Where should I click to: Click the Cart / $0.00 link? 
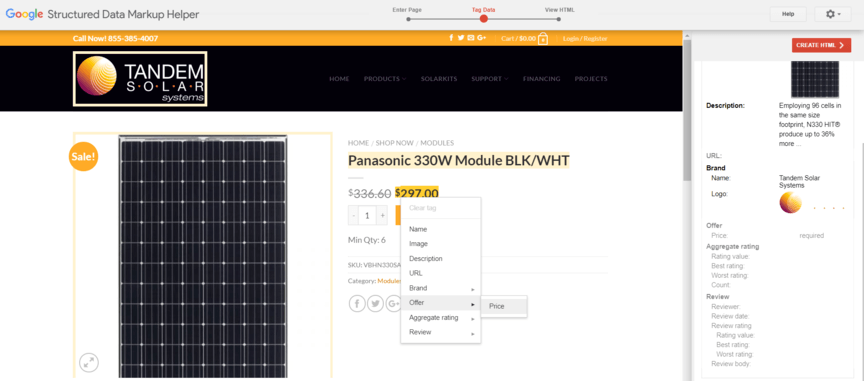point(519,39)
